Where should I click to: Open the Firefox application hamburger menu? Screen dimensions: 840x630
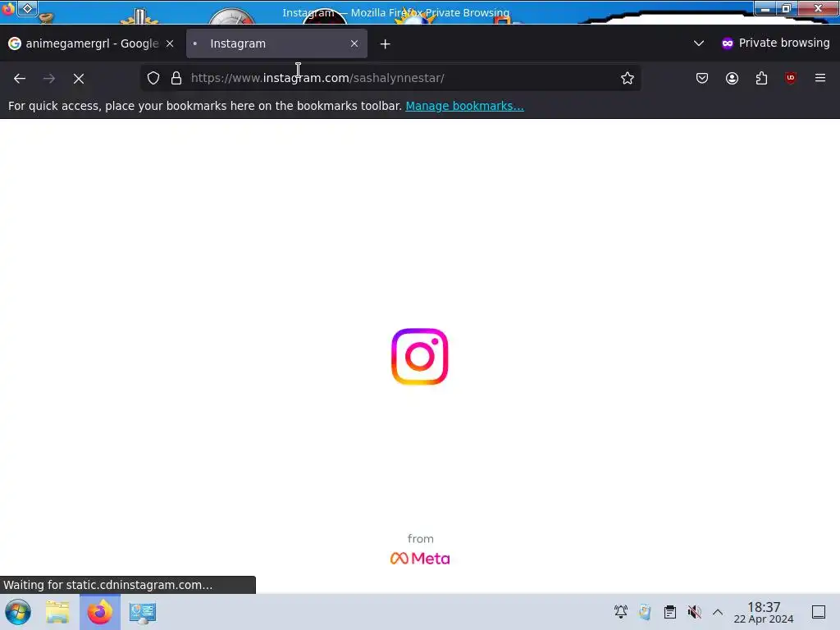tap(820, 78)
